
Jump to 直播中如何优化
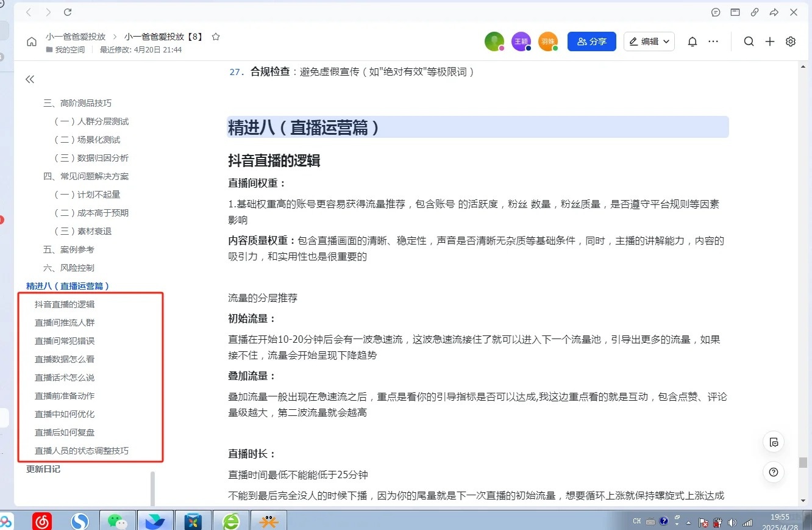(x=65, y=414)
